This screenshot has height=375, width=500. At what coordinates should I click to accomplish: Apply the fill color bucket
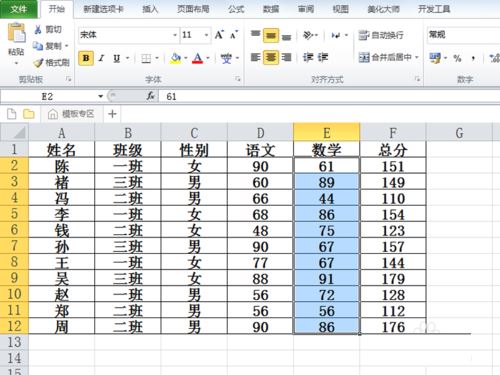[x=175, y=58]
